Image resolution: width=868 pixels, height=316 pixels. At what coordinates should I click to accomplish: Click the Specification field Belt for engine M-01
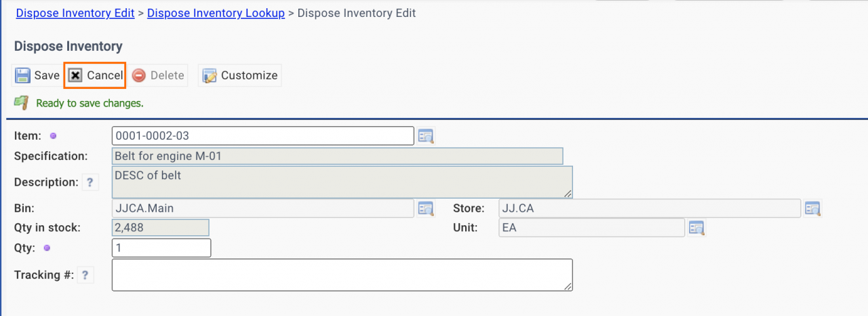pos(337,156)
